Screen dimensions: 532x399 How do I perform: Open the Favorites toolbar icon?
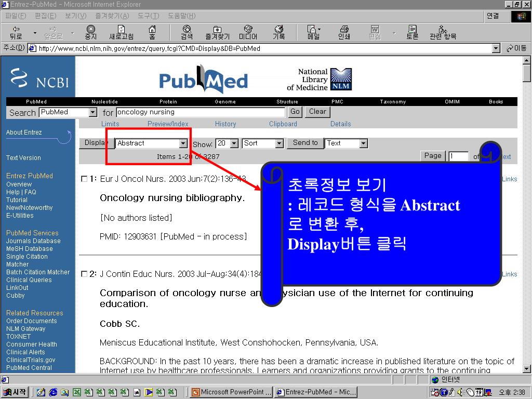click(x=217, y=33)
